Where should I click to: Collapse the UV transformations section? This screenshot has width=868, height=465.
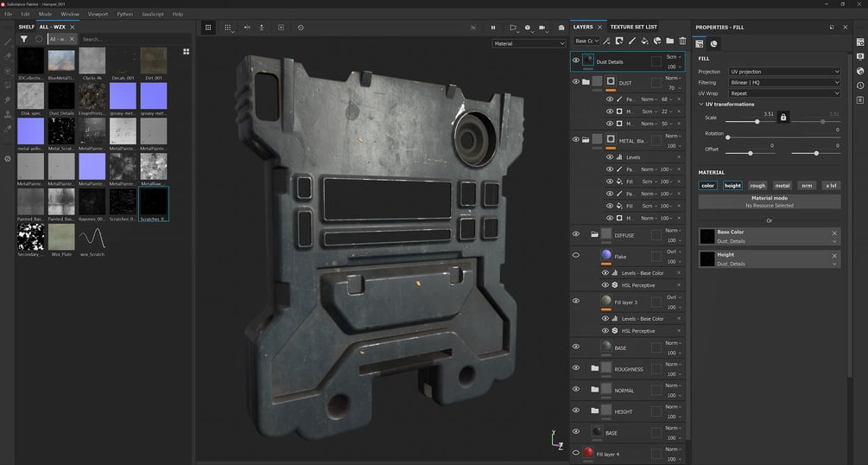tap(700, 105)
